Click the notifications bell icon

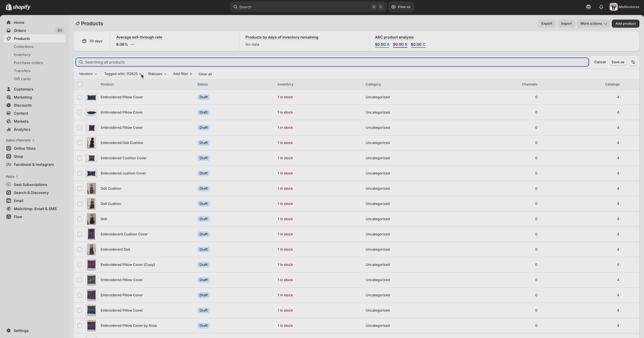tap(601, 7)
